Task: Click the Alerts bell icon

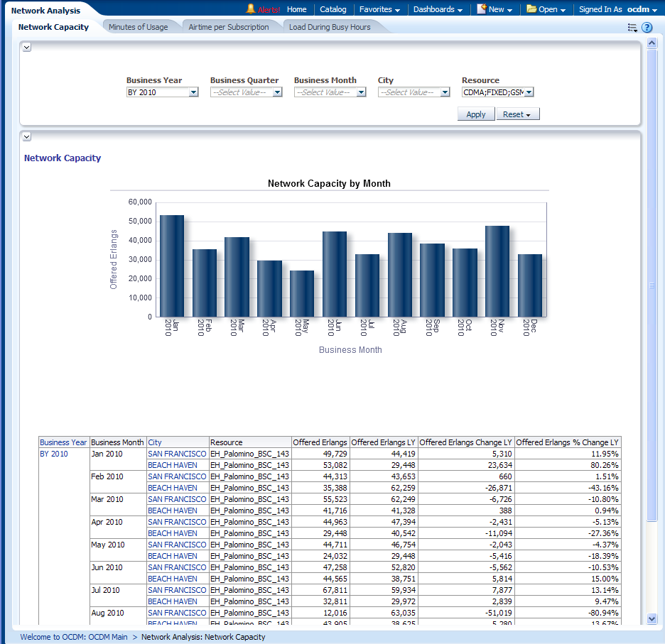Action: tap(250, 9)
